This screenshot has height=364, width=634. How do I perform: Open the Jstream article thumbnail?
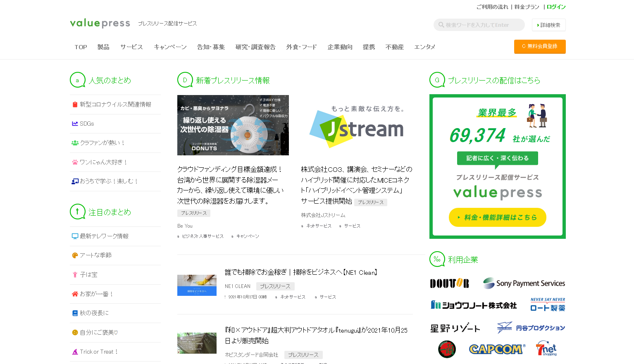[x=357, y=125]
